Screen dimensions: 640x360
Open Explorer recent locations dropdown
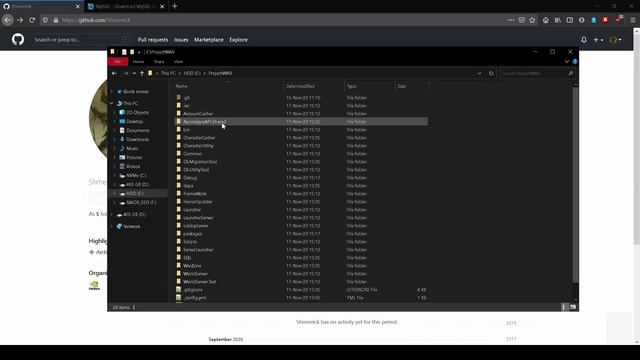coord(134,73)
